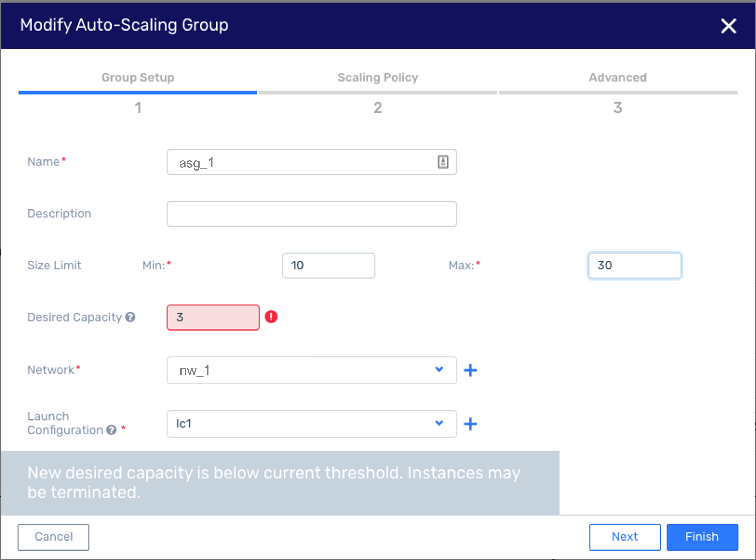Click the Desired Capacity label
The width and height of the screenshot is (756, 560).
pyautogui.click(x=75, y=317)
